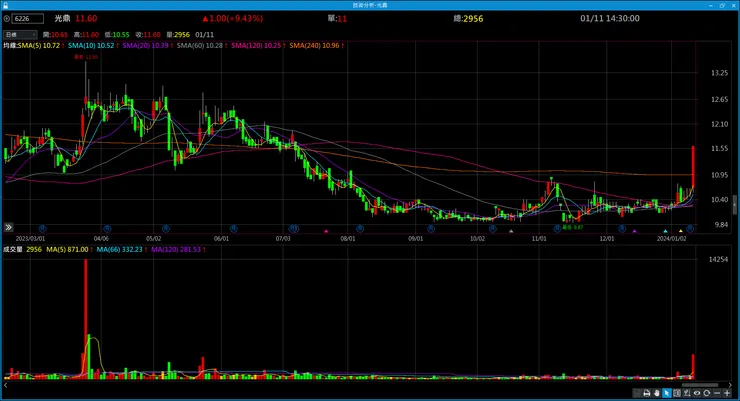Open the 日線 period dropdown
Viewport: 740px width, 401px height.
(x=20, y=35)
